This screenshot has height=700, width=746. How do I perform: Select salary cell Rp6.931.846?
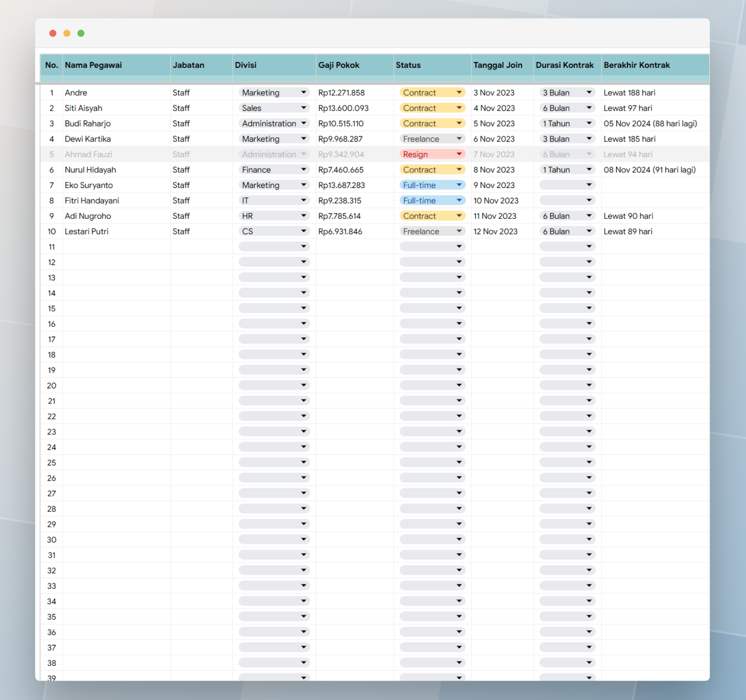(355, 231)
